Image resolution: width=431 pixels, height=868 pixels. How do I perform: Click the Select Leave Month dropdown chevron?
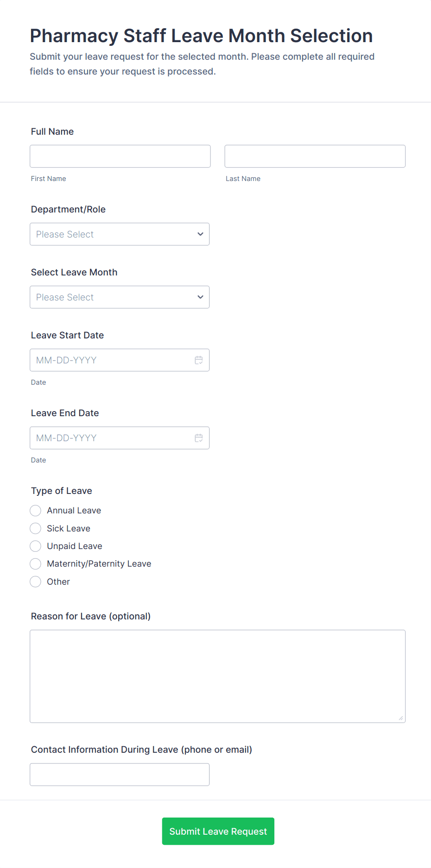click(200, 297)
